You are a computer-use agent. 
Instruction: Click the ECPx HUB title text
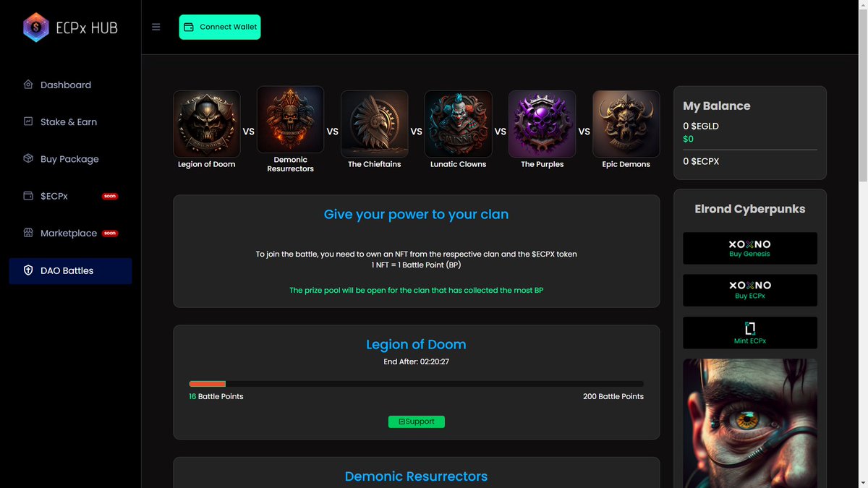point(87,28)
